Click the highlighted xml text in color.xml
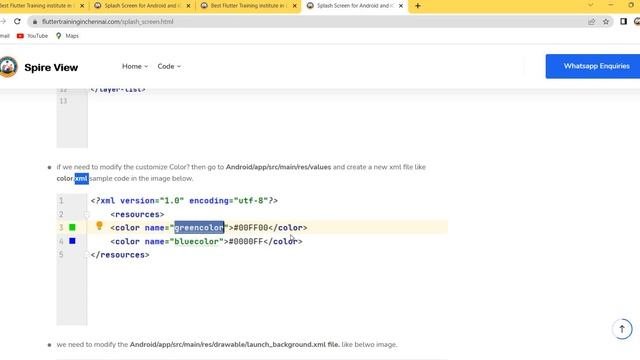The width and height of the screenshot is (640, 360). 82,178
